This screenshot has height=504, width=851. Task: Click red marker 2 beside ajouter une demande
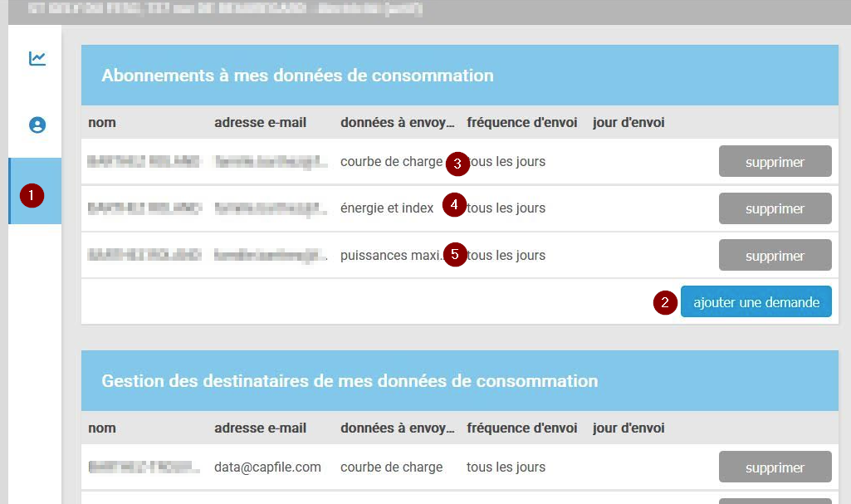pos(664,303)
